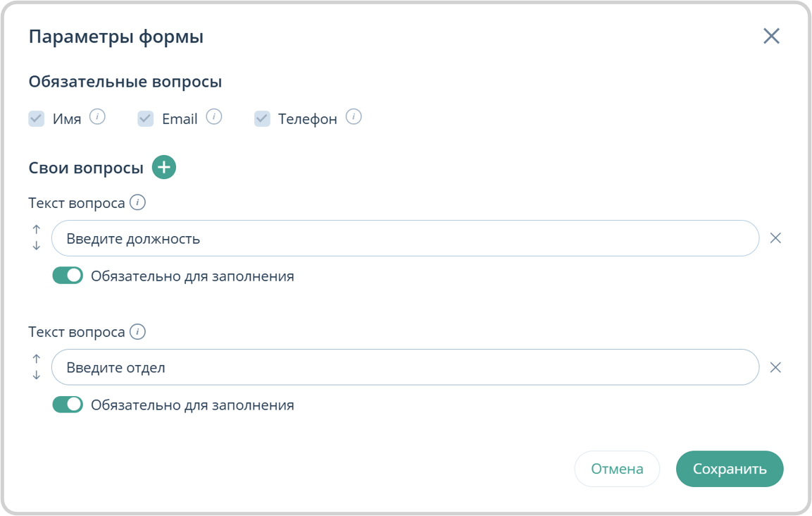Open info hint for second Текст вопроса

139,331
